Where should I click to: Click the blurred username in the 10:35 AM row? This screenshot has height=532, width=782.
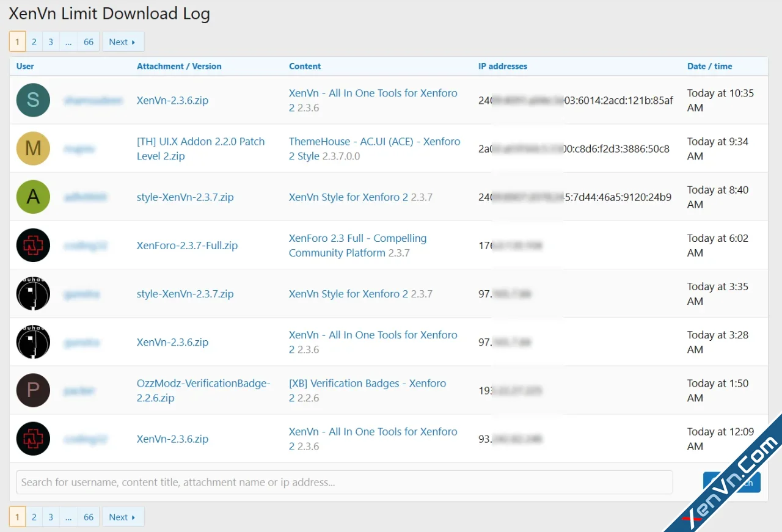tap(93, 100)
